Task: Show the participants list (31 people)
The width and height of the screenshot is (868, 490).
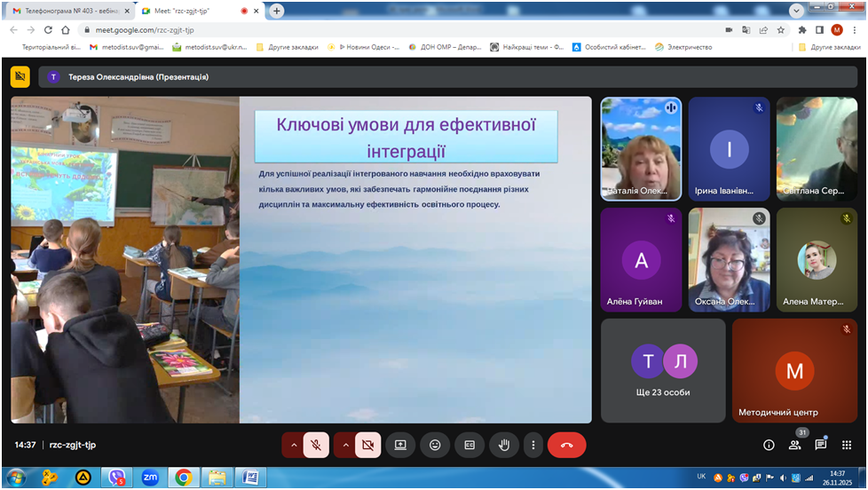Action: point(794,445)
